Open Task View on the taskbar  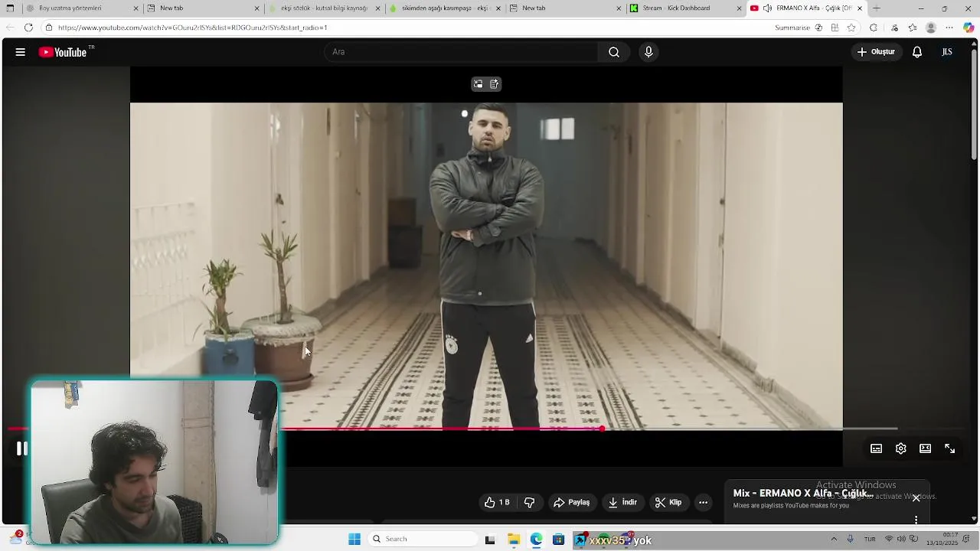tap(490, 540)
